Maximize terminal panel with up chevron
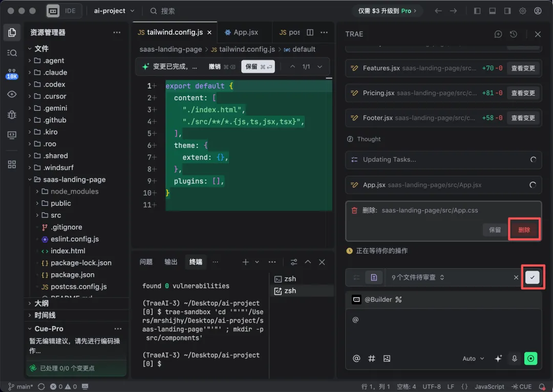 click(x=308, y=262)
